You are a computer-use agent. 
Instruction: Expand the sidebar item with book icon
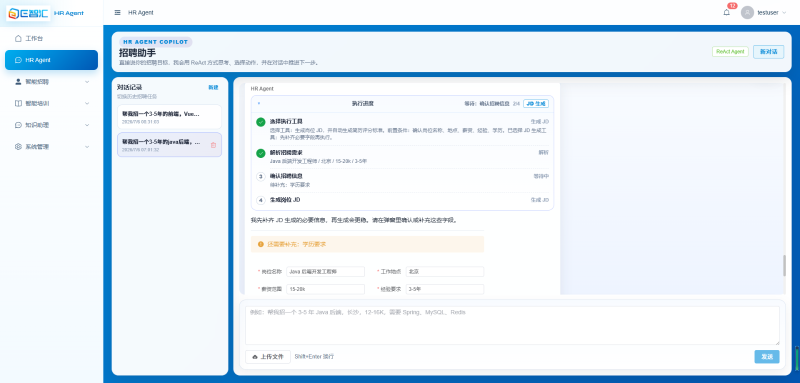click(52, 103)
